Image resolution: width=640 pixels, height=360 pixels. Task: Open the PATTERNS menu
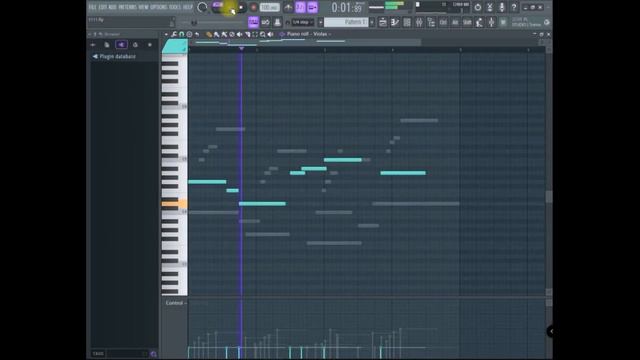pos(128,7)
